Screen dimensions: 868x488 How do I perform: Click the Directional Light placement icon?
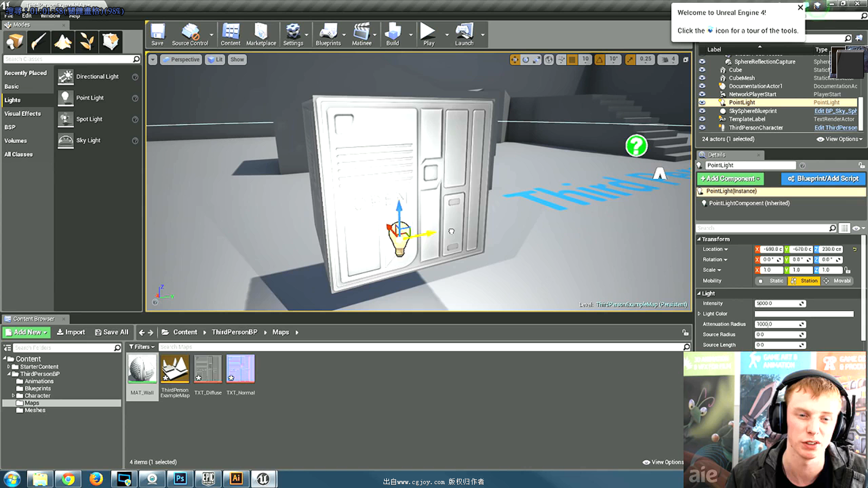(66, 77)
